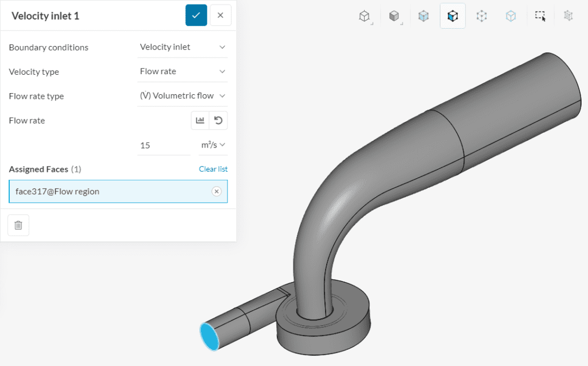Delete the Velocity inlet with trash icon
Image resolution: width=588 pixels, height=366 pixels.
tap(18, 225)
